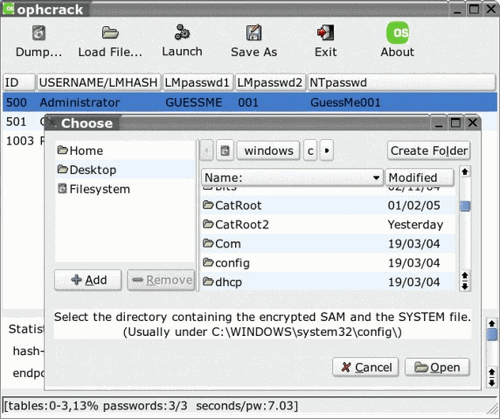Select the Desktop bookmark

[125, 170]
